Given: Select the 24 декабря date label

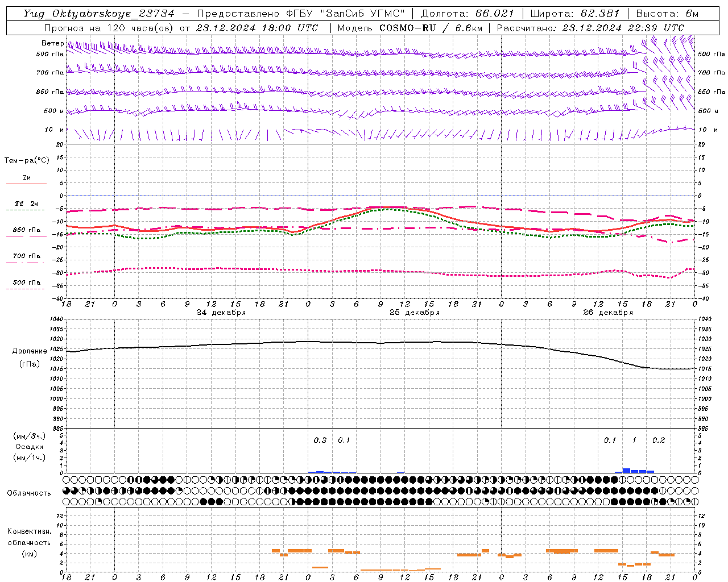Looking at the screenshot, I should coord(221,313).
